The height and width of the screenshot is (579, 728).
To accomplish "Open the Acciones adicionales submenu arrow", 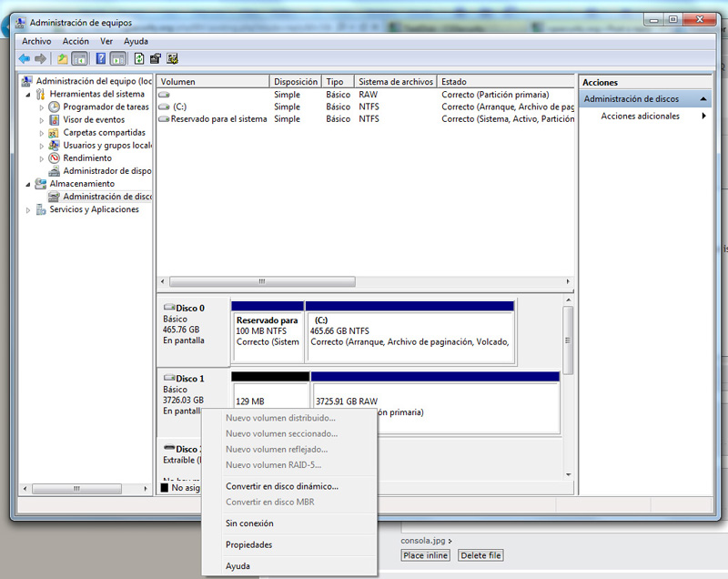I will pyautogui.click(x=703, y=117).
